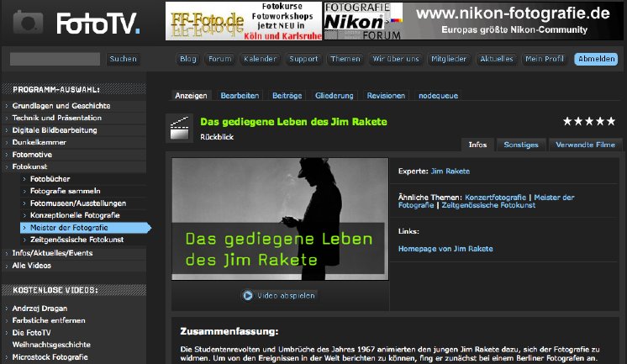The width and height of the screenshot is (627, 364).
Task: Select the Infos tab
Action: tap(478, 145)
